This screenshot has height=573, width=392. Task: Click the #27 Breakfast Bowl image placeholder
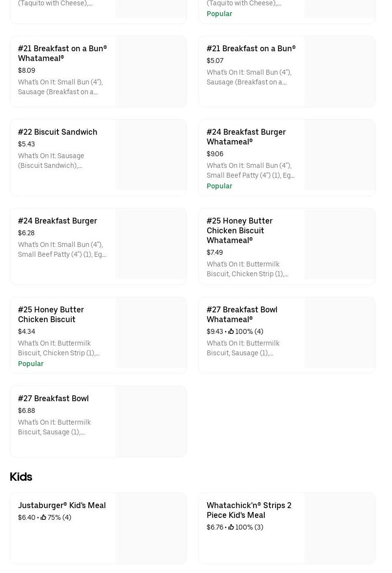[x=151, y=422]
